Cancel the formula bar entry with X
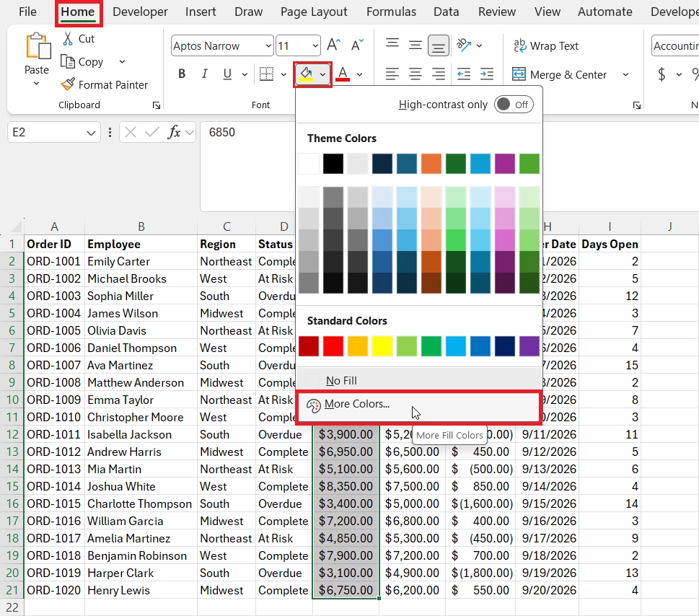The height and width of the screenshot is (616, 699). click(131, 132)
